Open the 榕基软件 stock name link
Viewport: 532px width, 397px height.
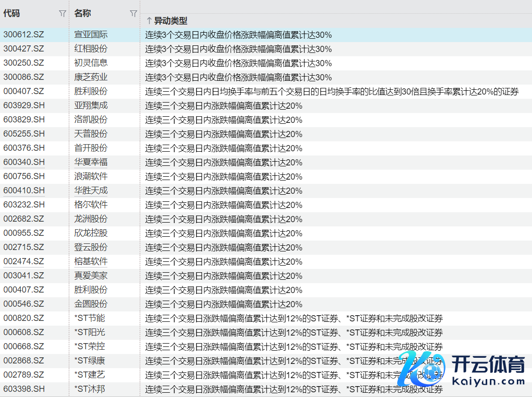click(x=91, y=261)
